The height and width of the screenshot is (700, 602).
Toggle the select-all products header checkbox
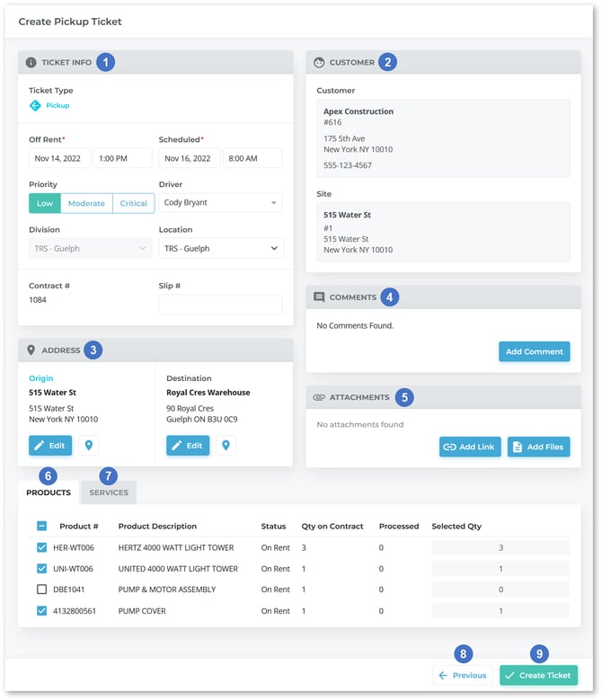click(x=41, y=527)
